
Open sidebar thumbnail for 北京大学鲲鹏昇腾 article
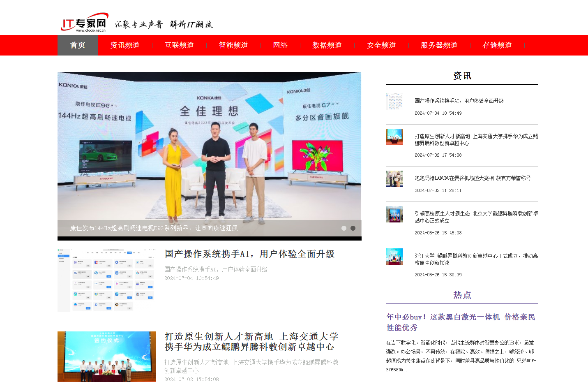click(394, 214)
